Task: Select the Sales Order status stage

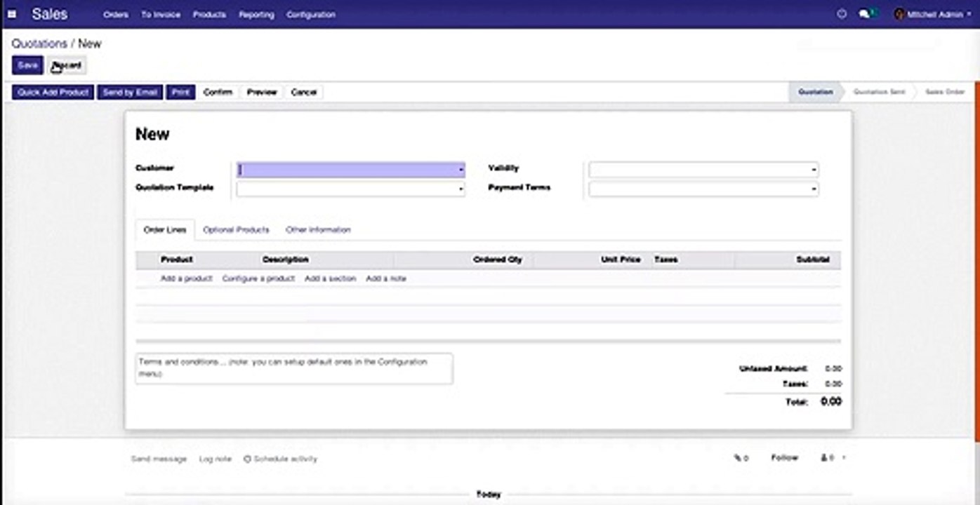Action: click(945, 92)
